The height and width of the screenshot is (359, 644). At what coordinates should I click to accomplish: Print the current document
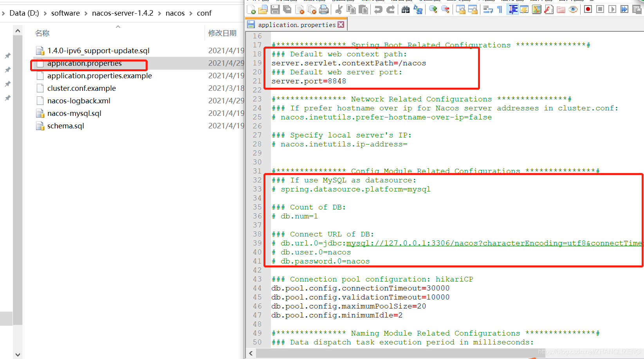[324, 9]
